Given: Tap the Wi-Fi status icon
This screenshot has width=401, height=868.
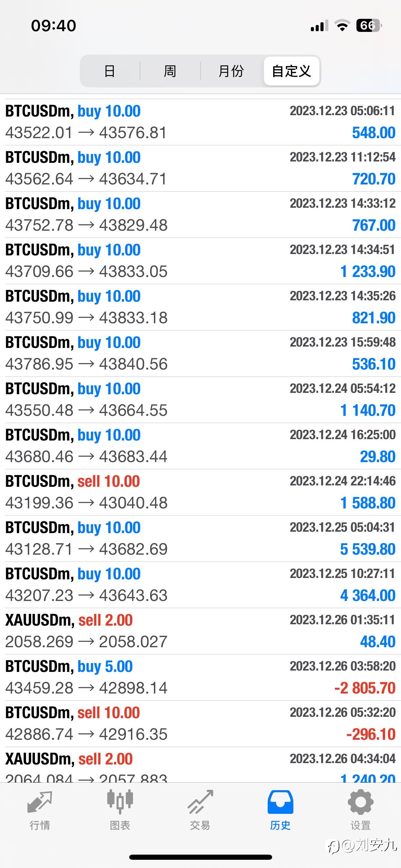Looking at the screenshot, I should 342,25.
